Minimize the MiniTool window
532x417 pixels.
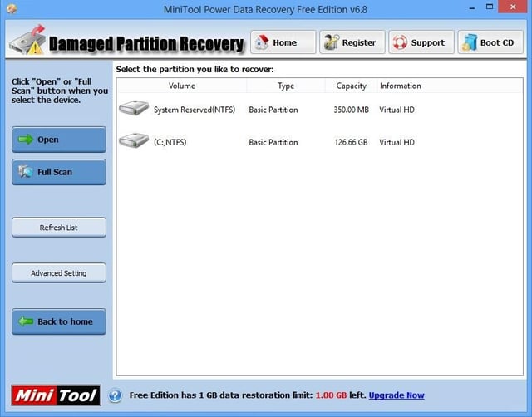[472, 7]
